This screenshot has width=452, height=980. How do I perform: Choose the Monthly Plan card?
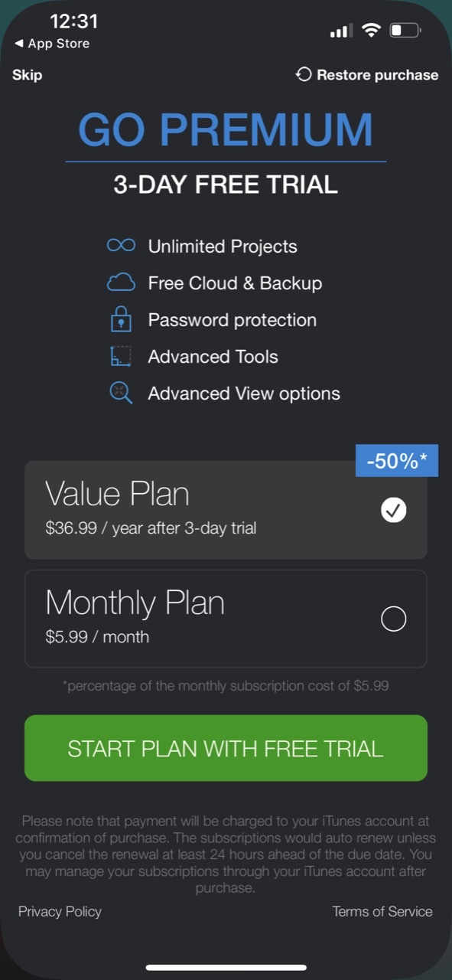226,619
